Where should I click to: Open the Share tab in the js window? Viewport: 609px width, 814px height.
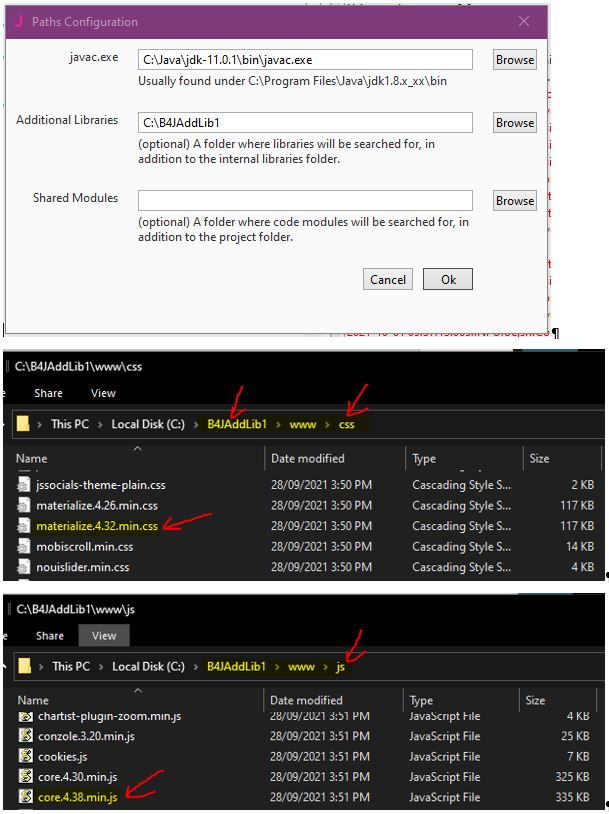click(50, 635)
